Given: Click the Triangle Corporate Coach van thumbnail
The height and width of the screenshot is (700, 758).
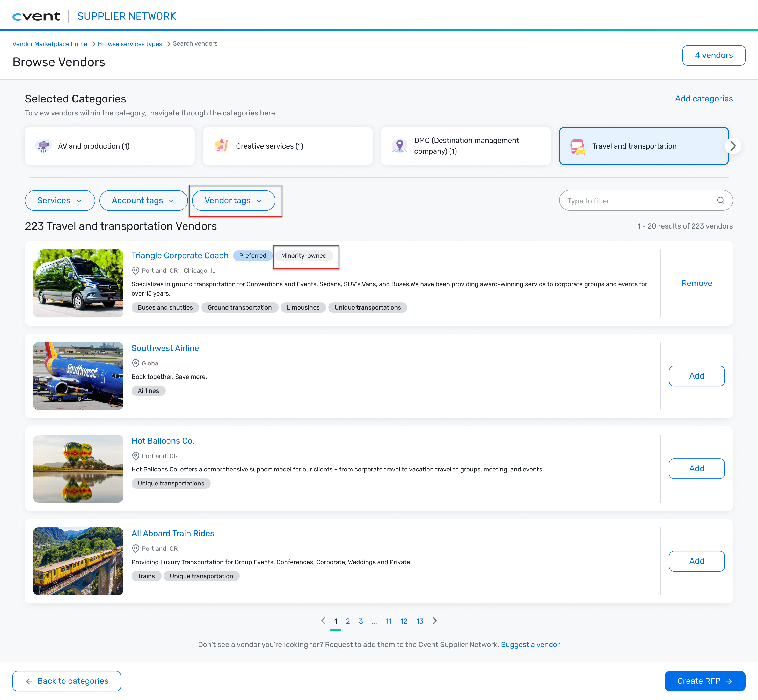Looking at the screenshot, I should [78, 283].
